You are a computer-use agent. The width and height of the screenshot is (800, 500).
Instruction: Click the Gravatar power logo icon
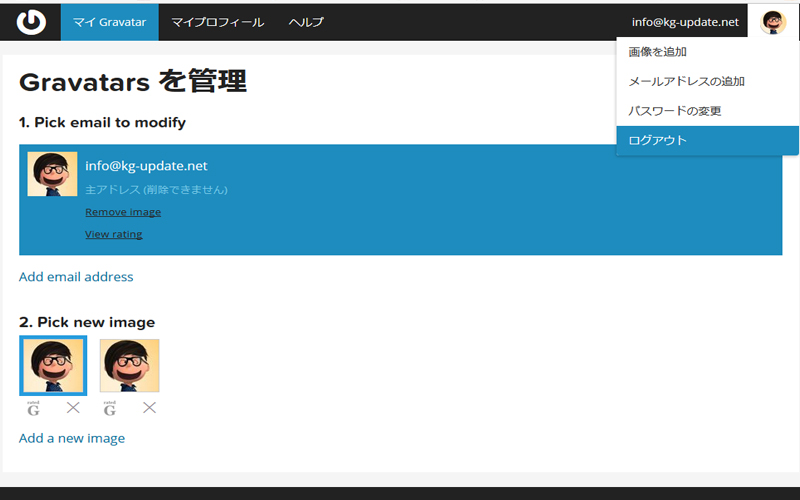click(x=31, y=22)
